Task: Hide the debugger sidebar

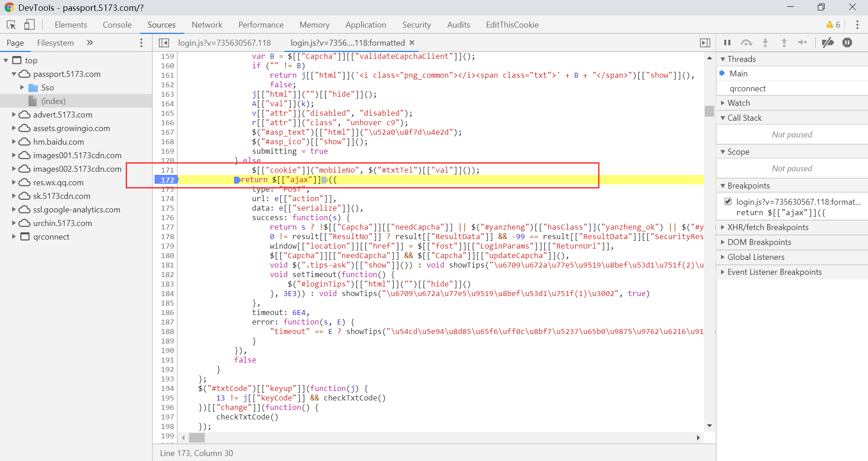Action: [x=705, y=42]
